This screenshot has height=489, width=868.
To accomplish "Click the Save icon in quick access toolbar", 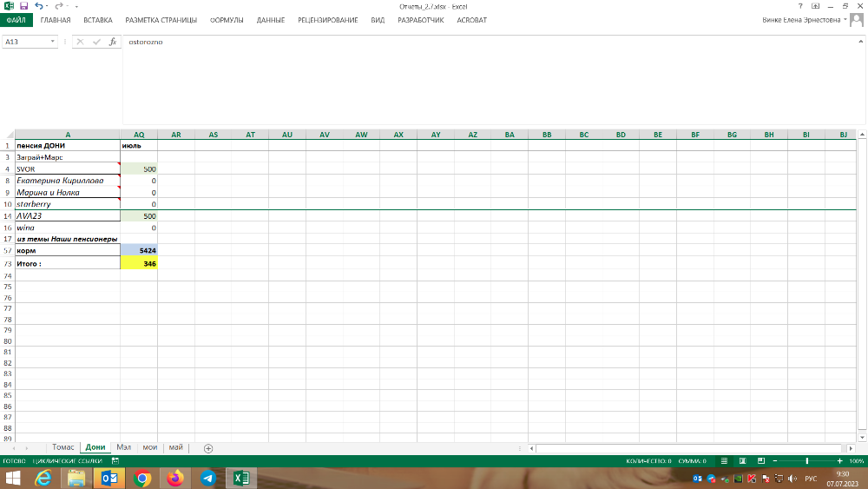I will point(23,5).
